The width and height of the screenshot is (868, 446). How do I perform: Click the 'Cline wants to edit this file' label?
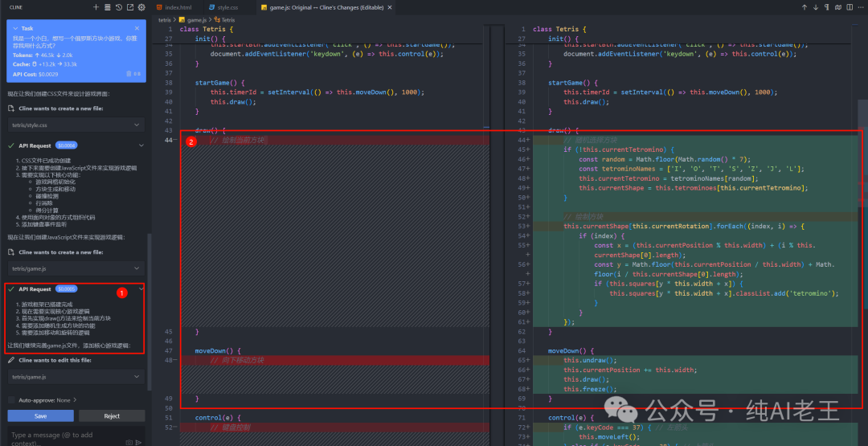[x=55, y=360]
